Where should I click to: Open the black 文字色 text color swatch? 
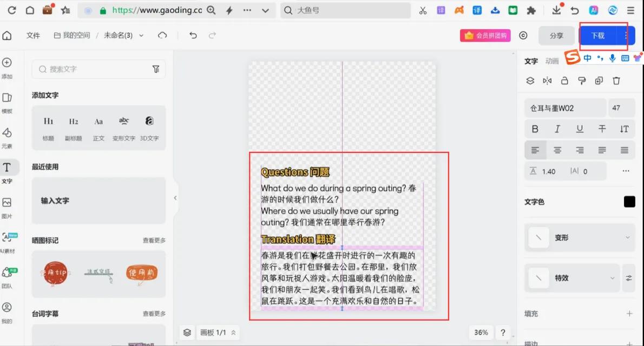click(629, 201)
